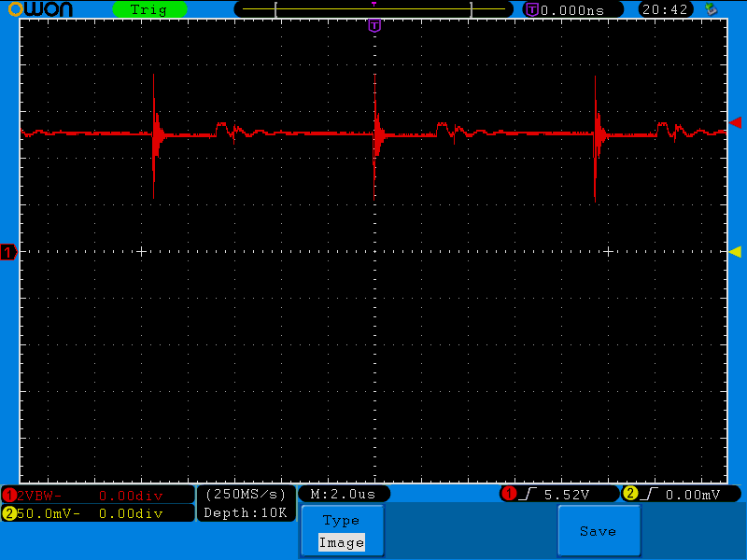Click the red trigger level arrow
The height and width of the screenshot is (560, 747).
pyautogui.click(x=735, y=122)
